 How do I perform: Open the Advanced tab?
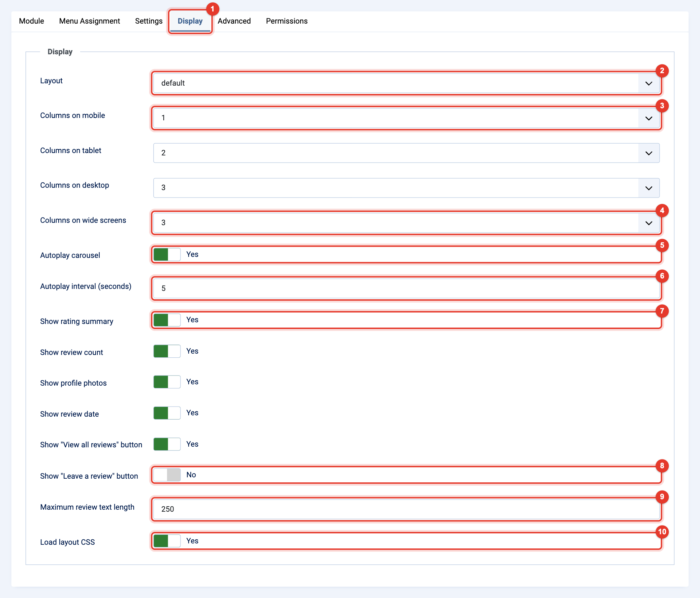(234, 21)
